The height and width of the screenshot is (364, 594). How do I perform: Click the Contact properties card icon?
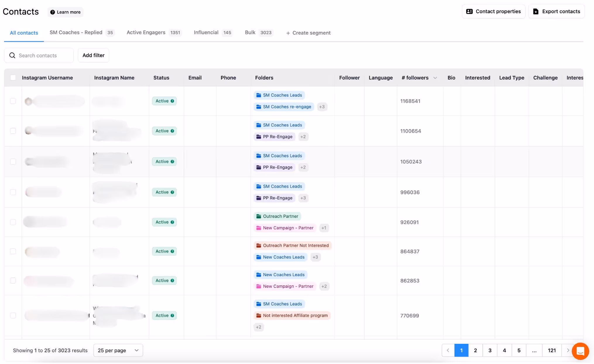tap(469, 11)
